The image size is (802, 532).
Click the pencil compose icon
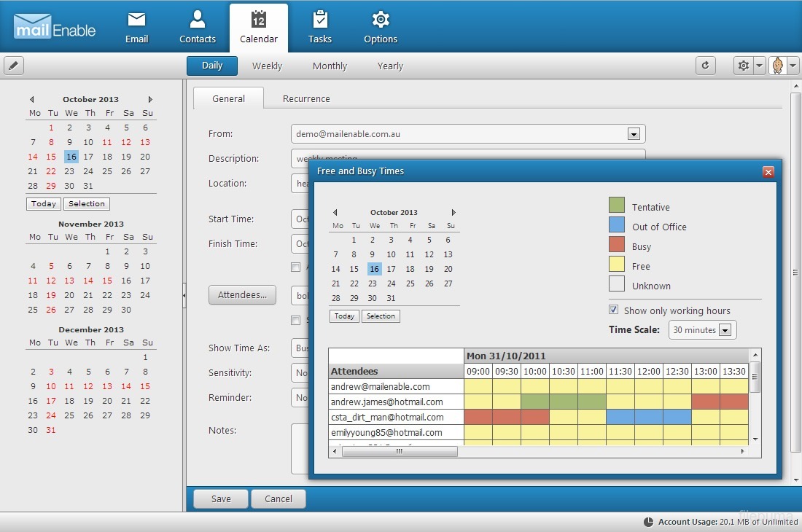pyautogui.click(x=14, y=66)
